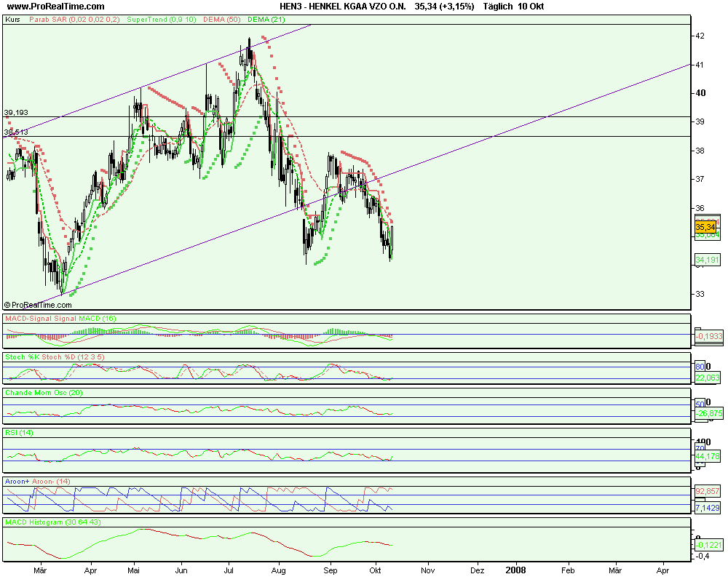
Task: Click the HEN3 - HENKEL KGAA VZO O.N. title
Action: click(343, 7)
